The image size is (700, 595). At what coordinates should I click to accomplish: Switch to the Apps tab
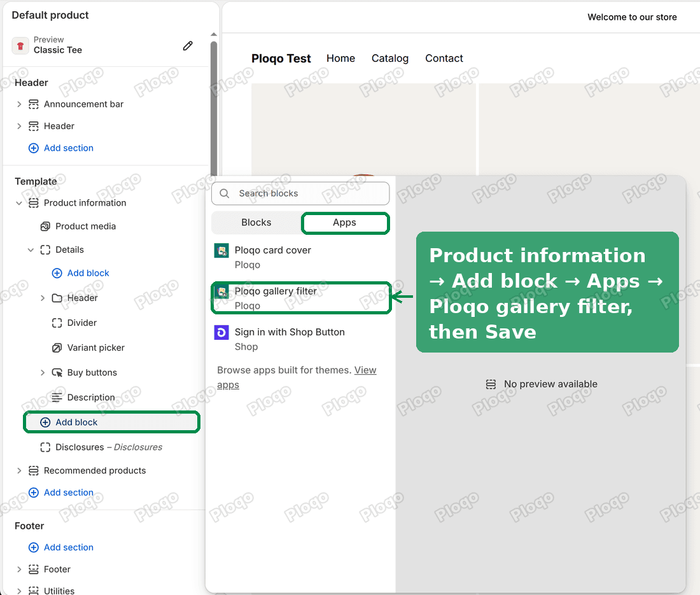345,223
